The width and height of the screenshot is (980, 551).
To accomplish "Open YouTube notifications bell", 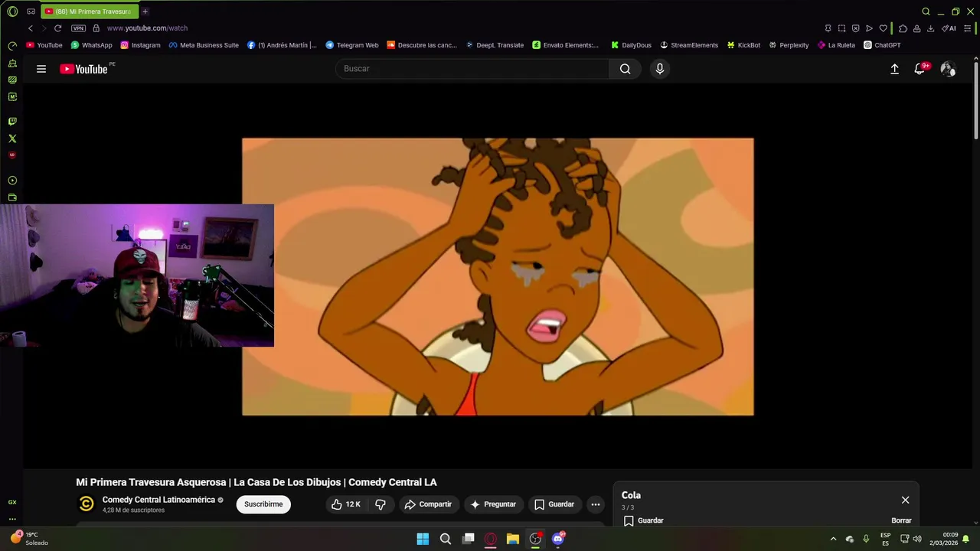I will click(920, 69).
